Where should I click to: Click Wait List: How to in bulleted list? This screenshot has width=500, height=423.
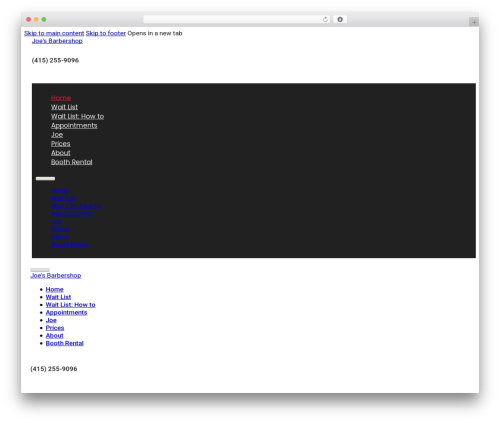70,305
